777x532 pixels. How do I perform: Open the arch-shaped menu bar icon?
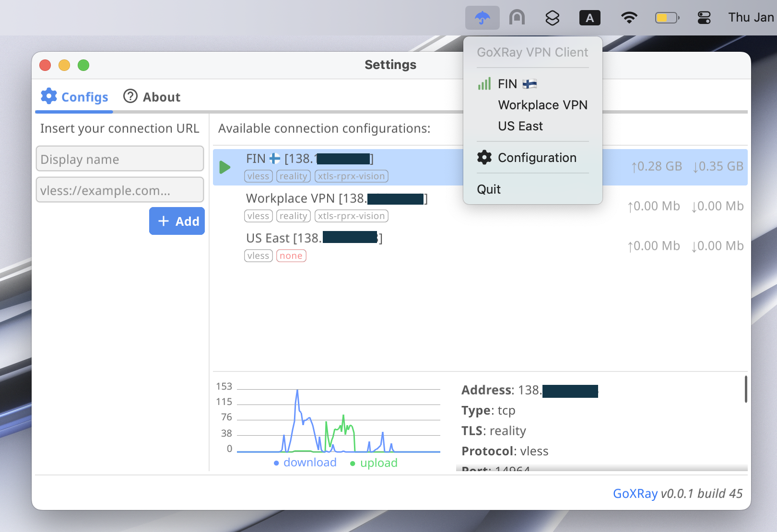click(x=517, y=18)
